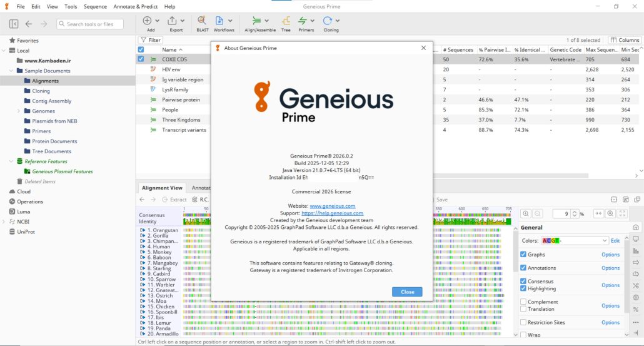Select the Contig Assembly folder
Viewport: 644px width, 346px height.
(x=52, y=101)
